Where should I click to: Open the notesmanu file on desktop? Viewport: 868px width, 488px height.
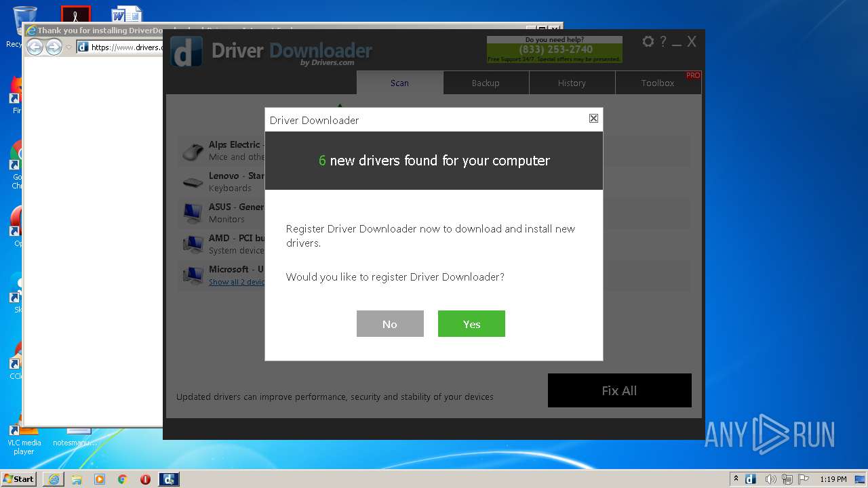click(x=76, y=438)
